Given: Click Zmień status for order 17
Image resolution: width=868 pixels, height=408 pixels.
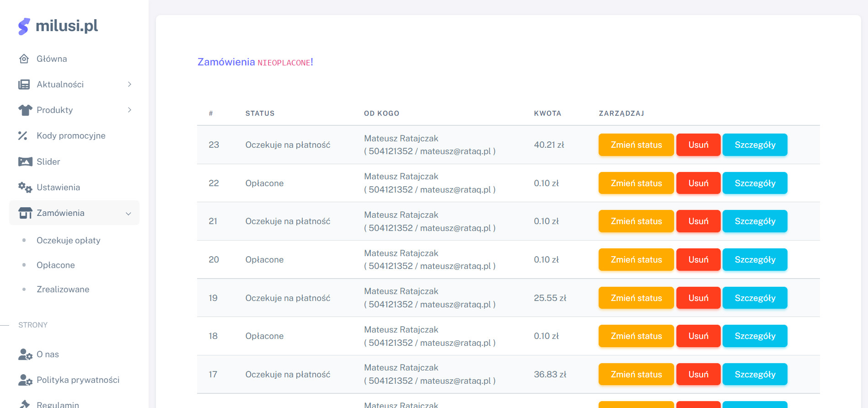Looking at the screenshot, I should click(x=636, y=374).
